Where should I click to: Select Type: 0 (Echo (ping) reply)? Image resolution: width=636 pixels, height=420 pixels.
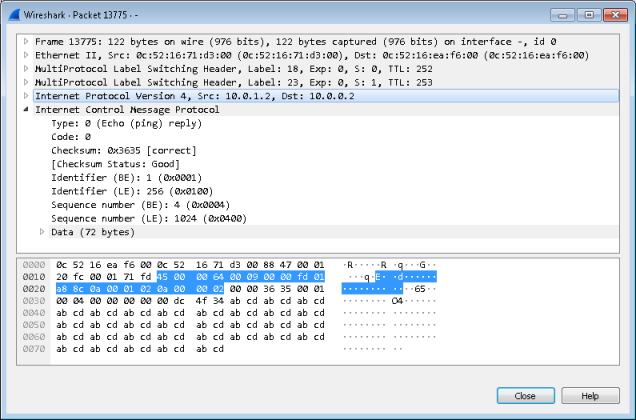(126, 123)
